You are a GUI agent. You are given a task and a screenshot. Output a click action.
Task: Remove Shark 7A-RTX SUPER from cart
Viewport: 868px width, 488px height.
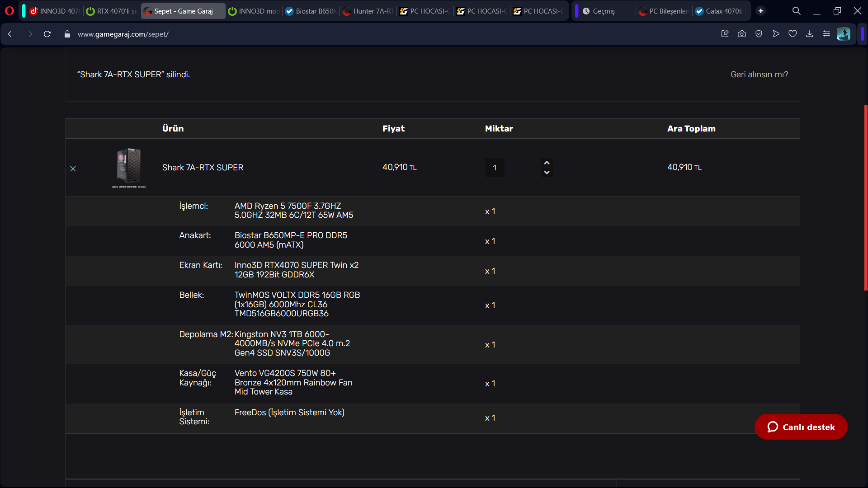[73, 169]
